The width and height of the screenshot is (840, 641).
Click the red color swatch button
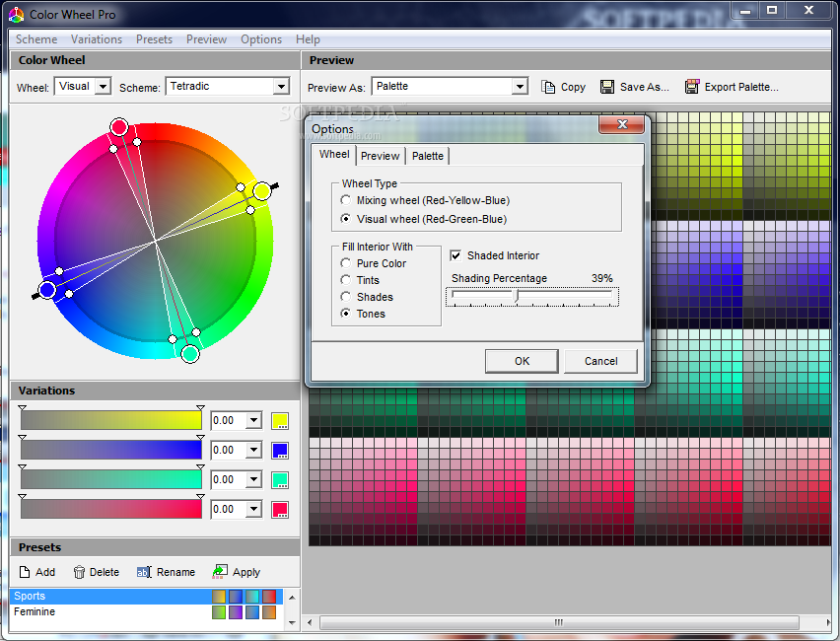point(280,509)
